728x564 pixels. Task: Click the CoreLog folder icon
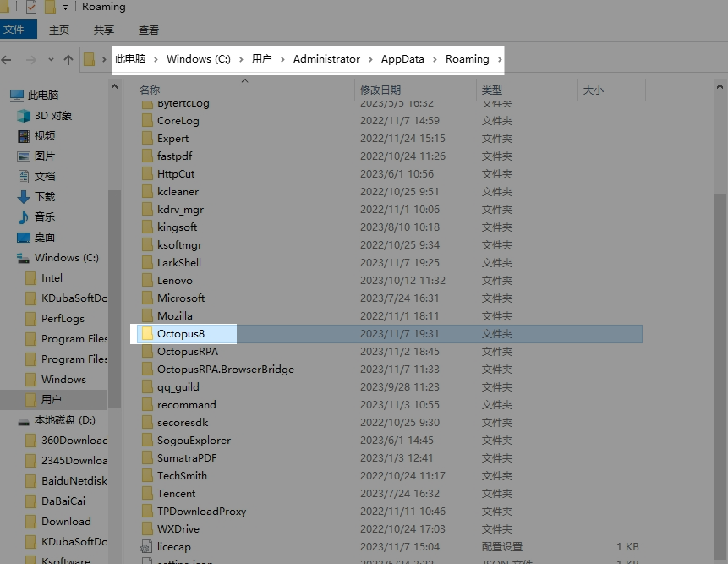[147, 121]
